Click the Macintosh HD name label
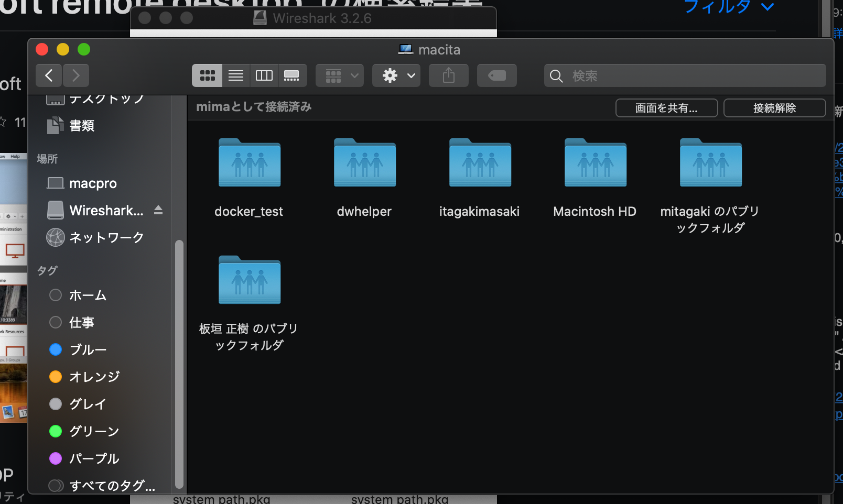Viewport: 843px width, 504px height. coord(595,212)
